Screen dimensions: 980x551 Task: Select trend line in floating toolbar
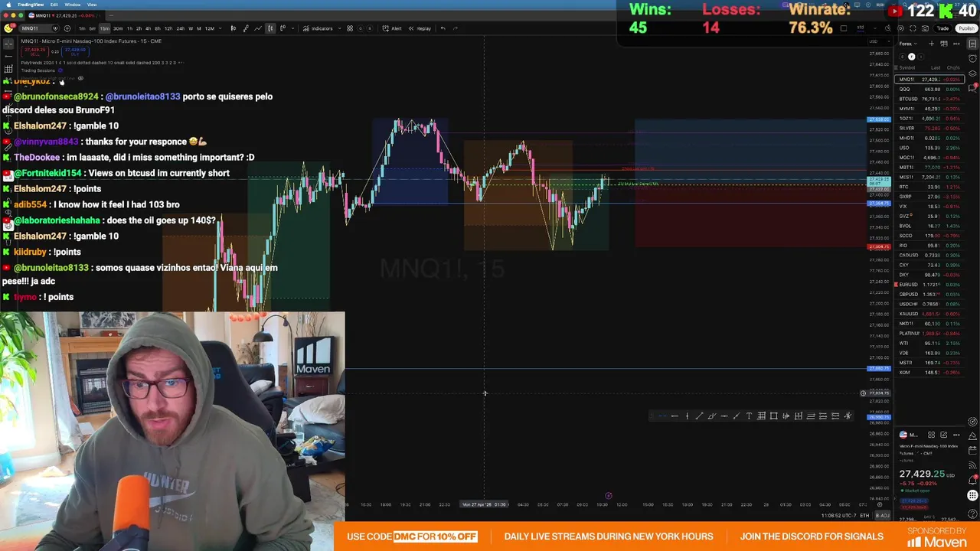pos(699,416)
